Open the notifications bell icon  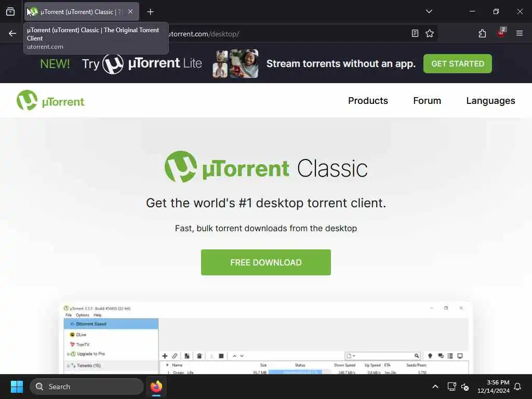point(517,387)
